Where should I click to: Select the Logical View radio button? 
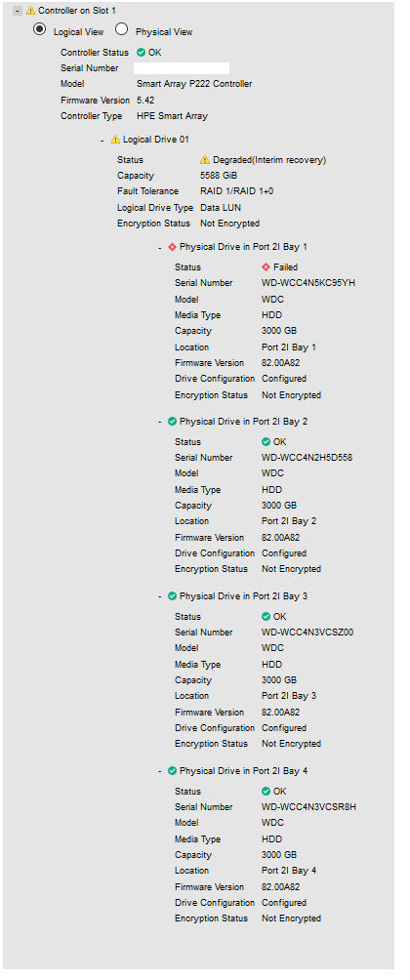click(x=40, y=29)
